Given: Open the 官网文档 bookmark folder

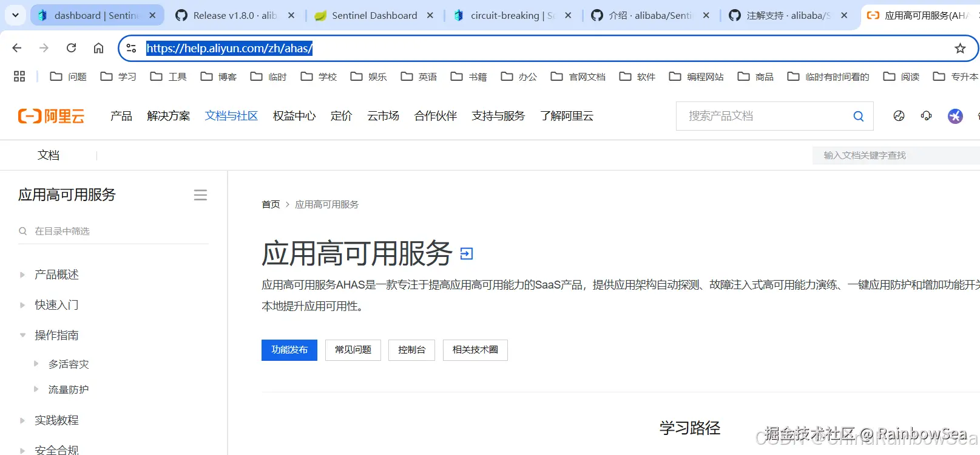Looking at the screenshot, I should tap(578, 77).
